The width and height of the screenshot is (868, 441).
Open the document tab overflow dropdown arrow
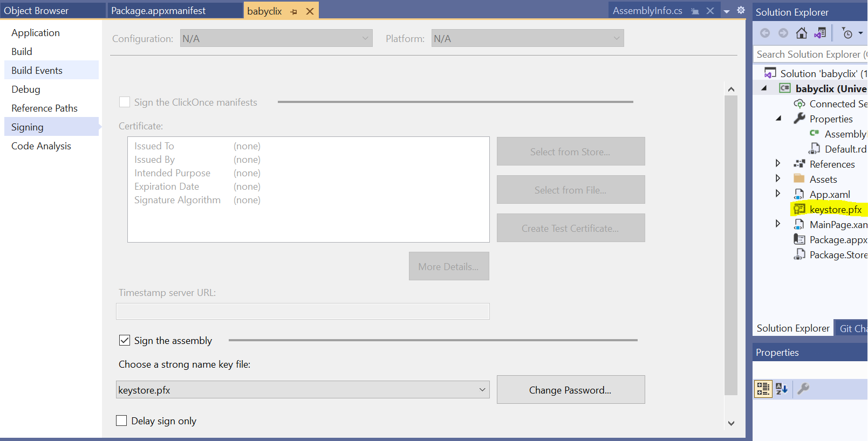(727, 11)
